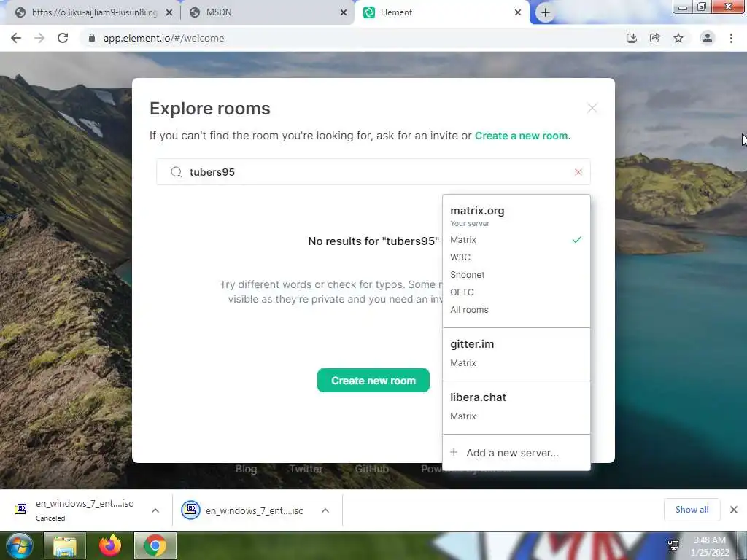The image size is (747, 560).
Task: Expand options for the active iso download
Action: coord(325,510)
